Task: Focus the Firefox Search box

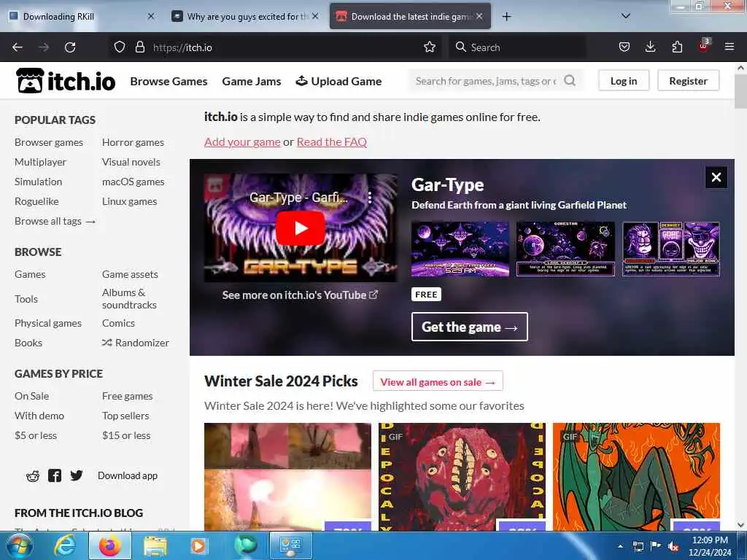Action: pos(517,47)
